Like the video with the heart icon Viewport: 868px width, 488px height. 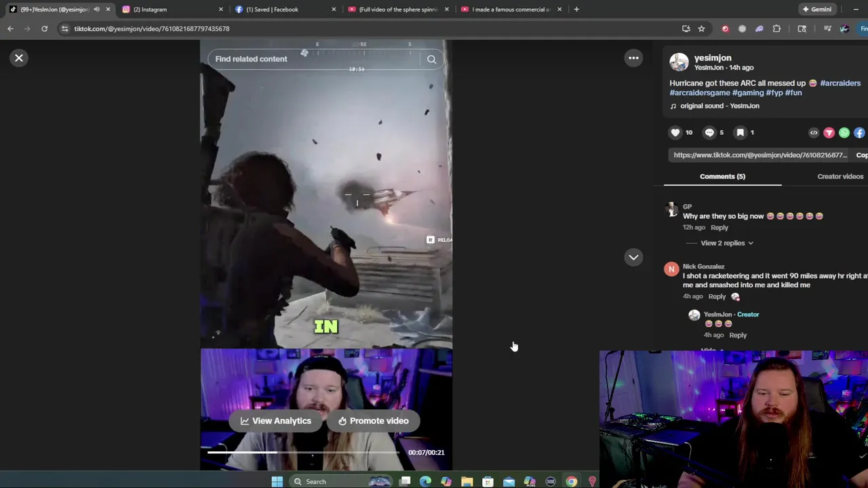[x=675, y=133]
